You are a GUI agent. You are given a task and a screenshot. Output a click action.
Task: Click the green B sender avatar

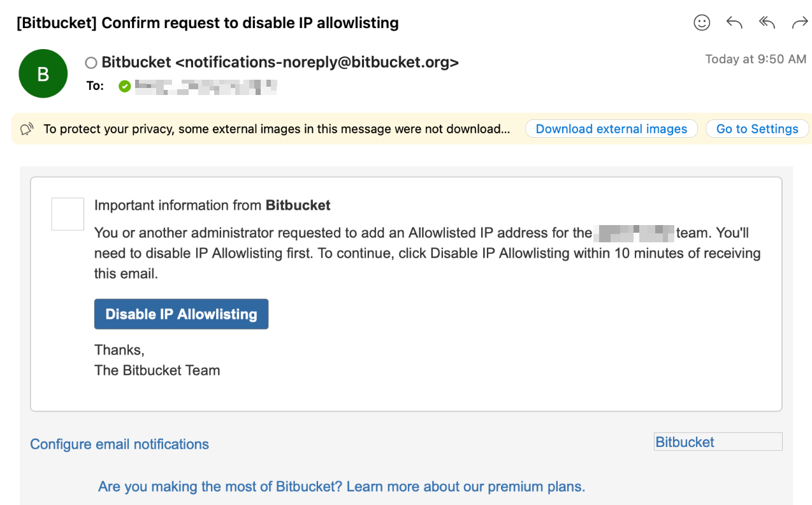click(x=43, y=74)
